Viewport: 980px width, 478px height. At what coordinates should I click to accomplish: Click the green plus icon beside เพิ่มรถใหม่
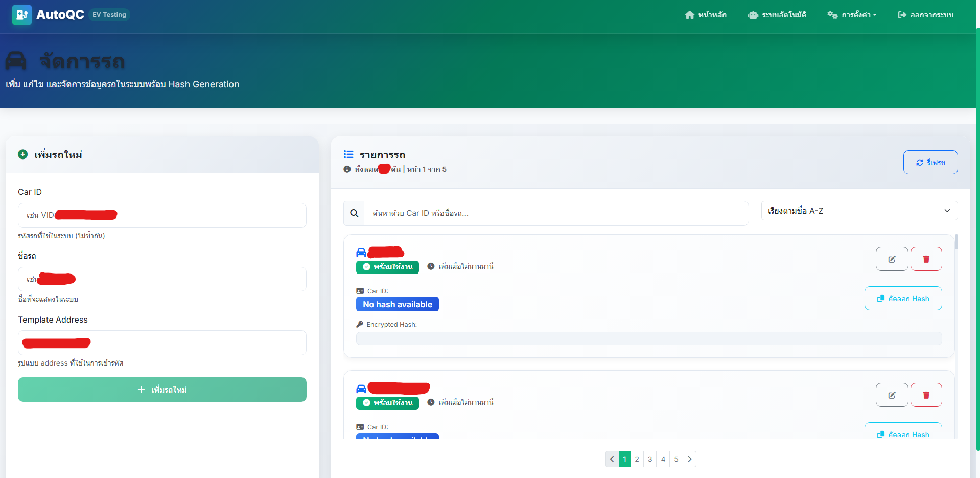tap(23, 154)
